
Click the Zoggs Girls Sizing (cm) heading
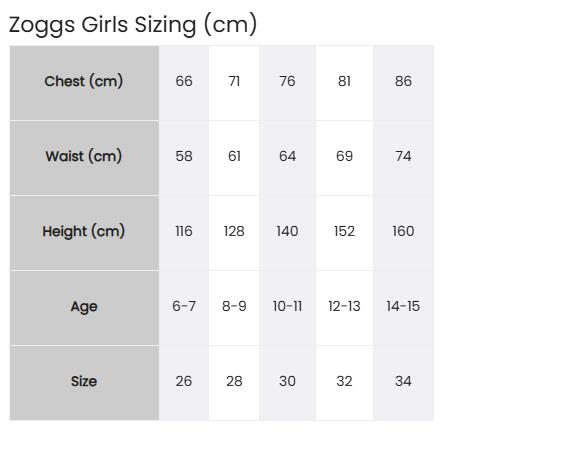point(133,25)
